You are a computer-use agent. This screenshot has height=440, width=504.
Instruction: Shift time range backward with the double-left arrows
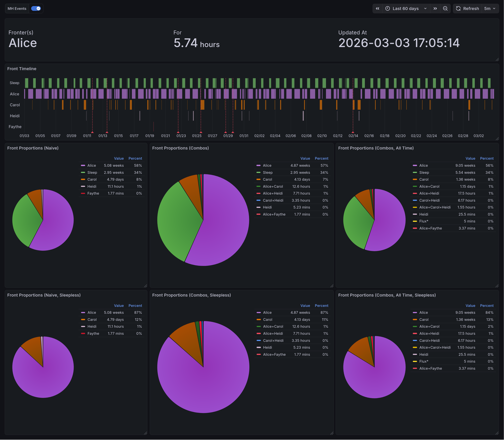pyautogui.click(x=378, y=8)
